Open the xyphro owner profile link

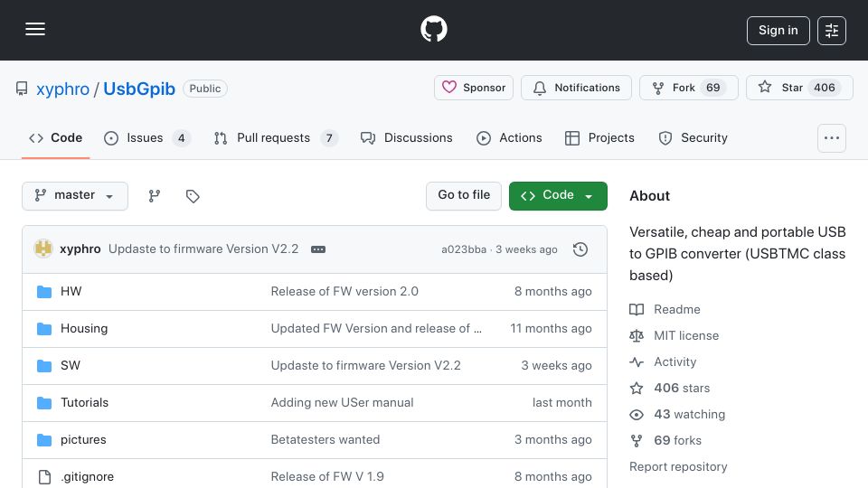tap(62, 89)
